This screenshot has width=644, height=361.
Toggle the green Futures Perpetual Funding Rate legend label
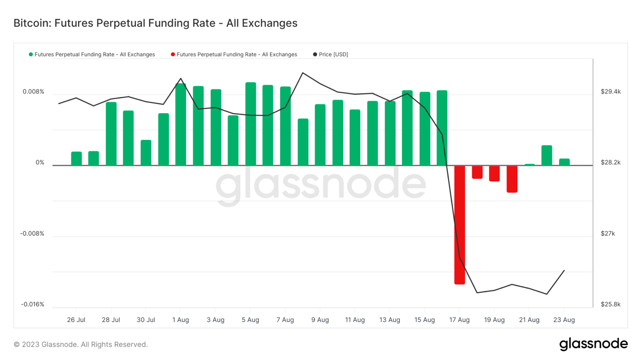point(95,55)
